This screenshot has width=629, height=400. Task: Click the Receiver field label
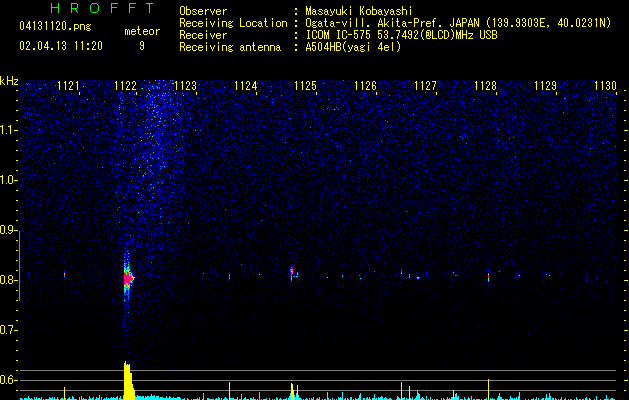coord(203,35)
